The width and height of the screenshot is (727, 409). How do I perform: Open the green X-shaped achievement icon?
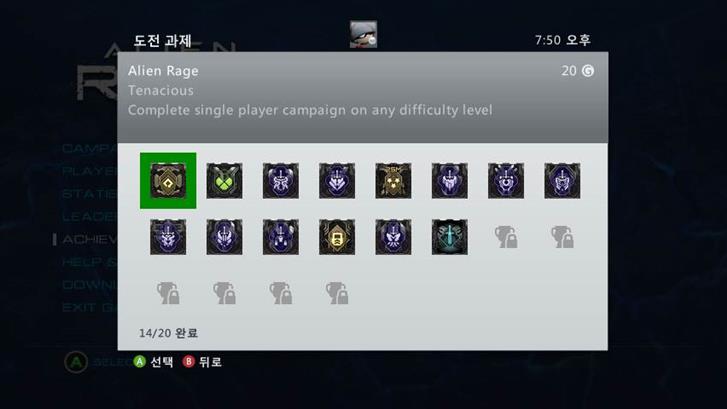(224, 181)
